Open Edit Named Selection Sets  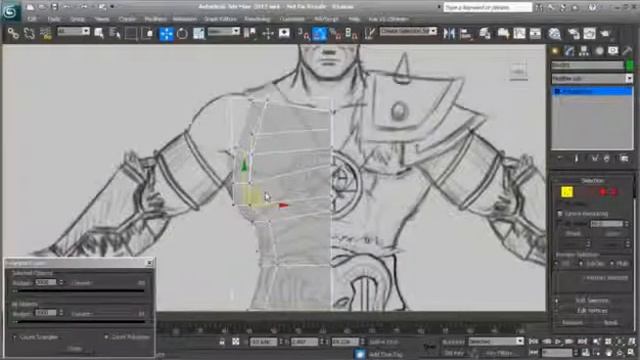tap(369, 33)
